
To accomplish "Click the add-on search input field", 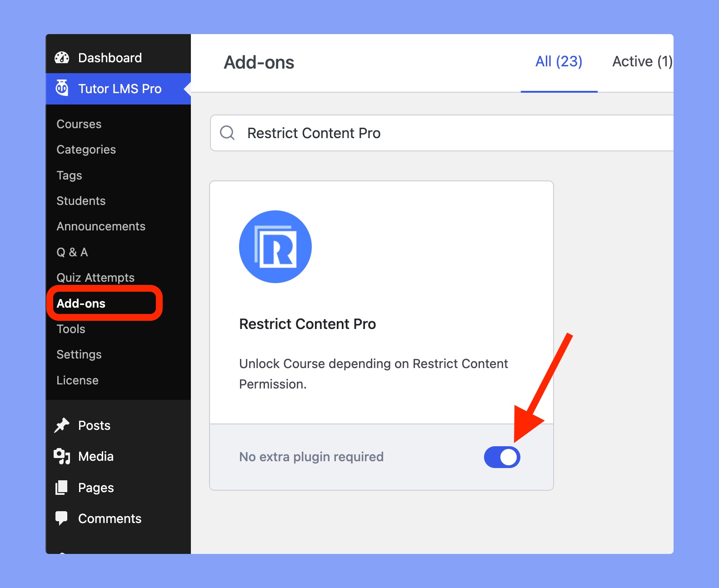I will [x=442, y=133].
